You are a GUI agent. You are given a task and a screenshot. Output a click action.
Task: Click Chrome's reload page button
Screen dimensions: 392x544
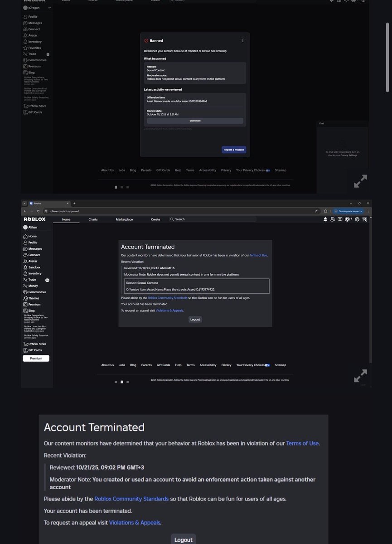point(38,211)
